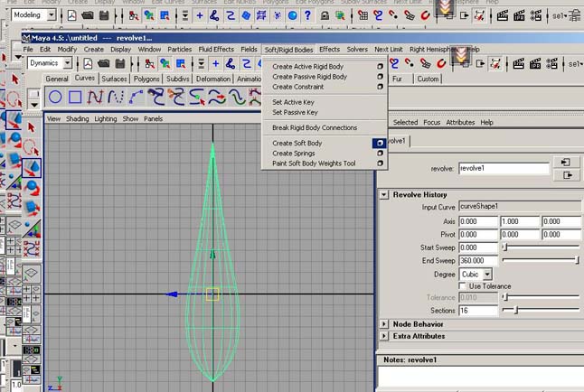Click the NURBS square shelf icon
Viewport: 584px width, 392px height.
[76, 97]
